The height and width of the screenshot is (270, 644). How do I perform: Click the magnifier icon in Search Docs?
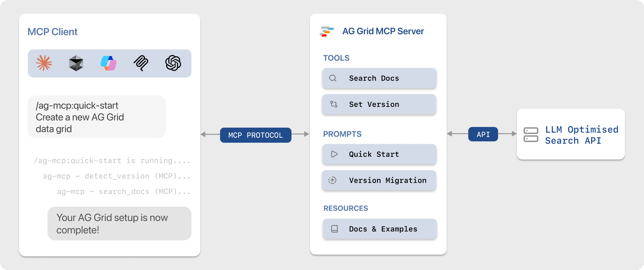pos(333,78)
